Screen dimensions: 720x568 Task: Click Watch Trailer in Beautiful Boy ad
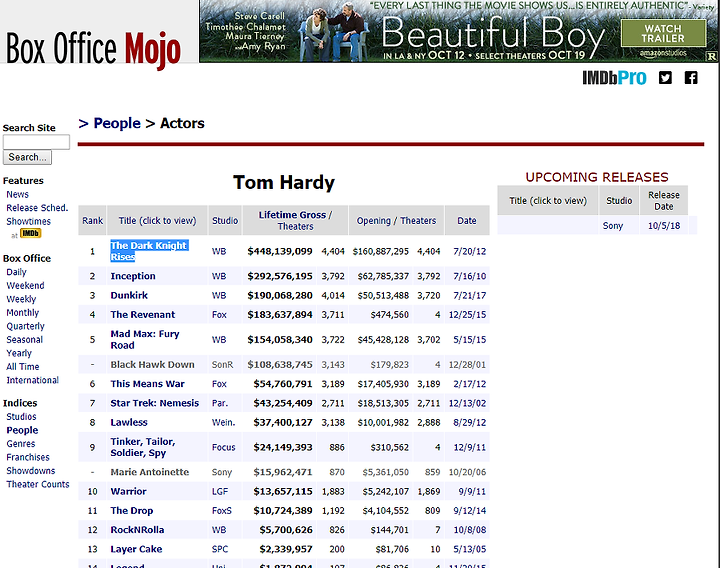[663, 34]
